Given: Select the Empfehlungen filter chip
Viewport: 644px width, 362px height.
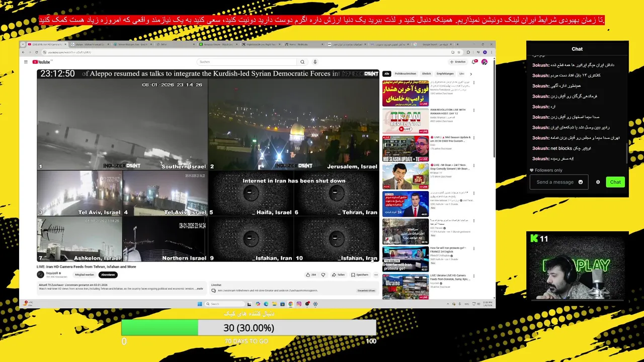Looking at the screenshot, I should pyautogui.click(x=445, y=74).
